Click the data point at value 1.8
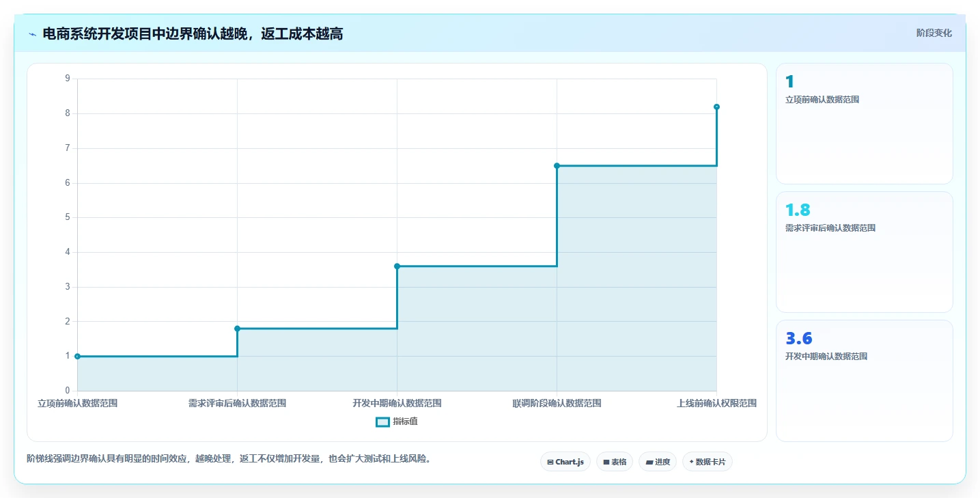This screenshot has height=498, width=980. point(237,329)
